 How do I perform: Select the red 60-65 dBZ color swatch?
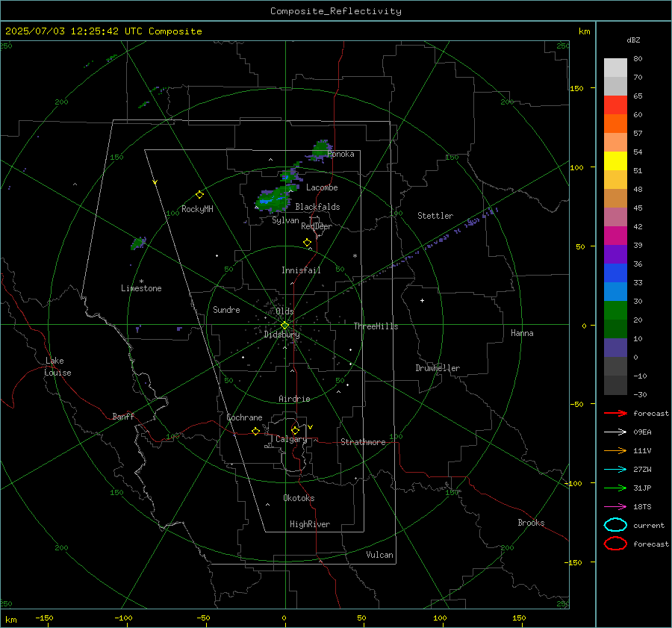coord(615,105)
